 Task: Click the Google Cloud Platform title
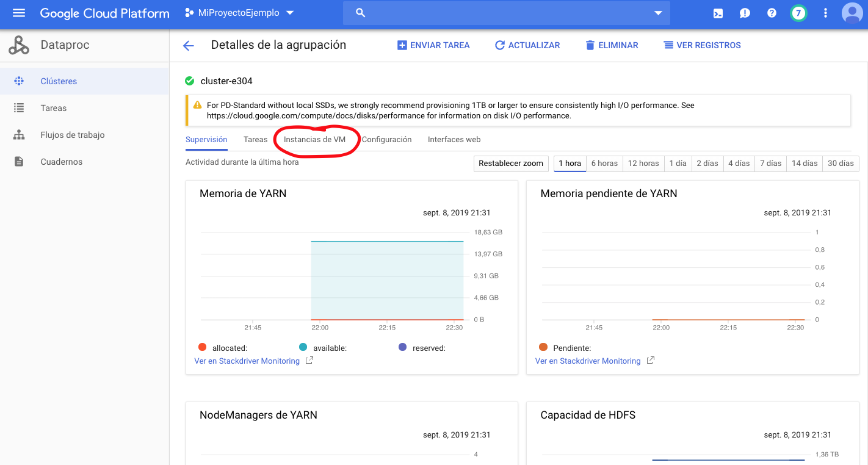pos(105,13)
